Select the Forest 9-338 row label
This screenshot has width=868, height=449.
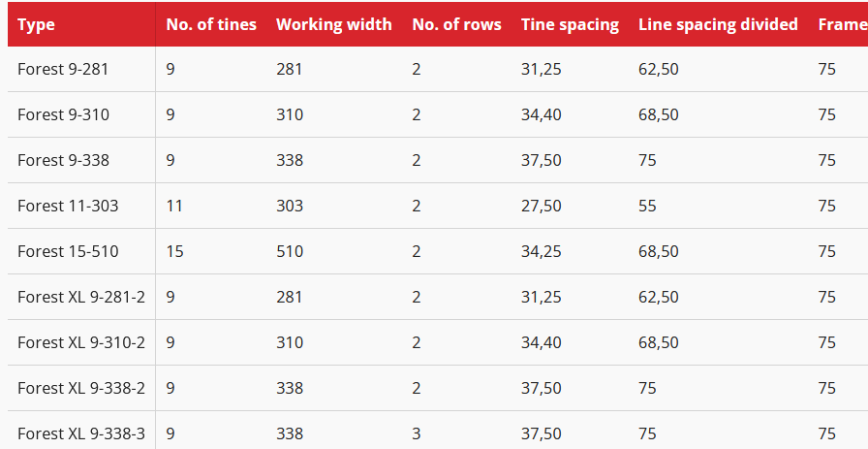63,160
